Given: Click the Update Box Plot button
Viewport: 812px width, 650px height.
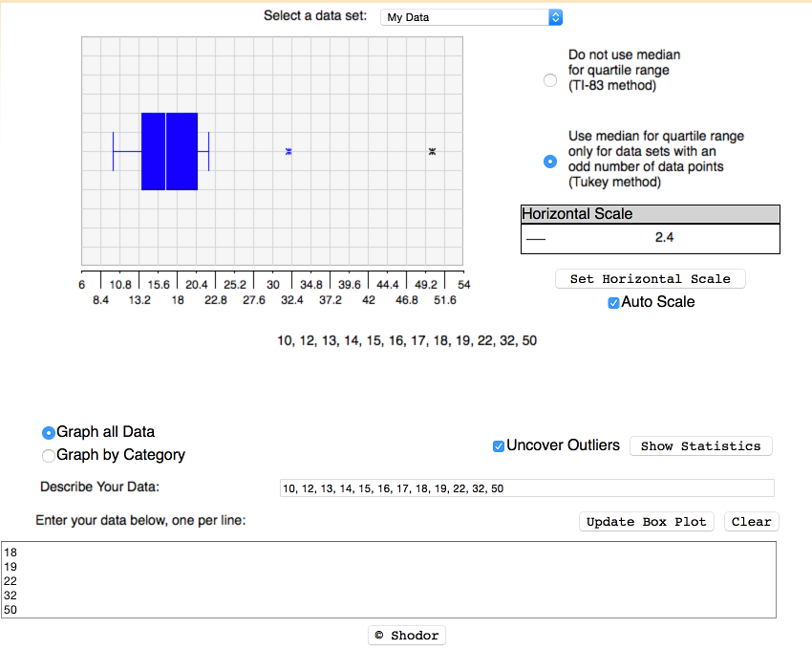Looking at the screenshot, I should coord(647,522).
